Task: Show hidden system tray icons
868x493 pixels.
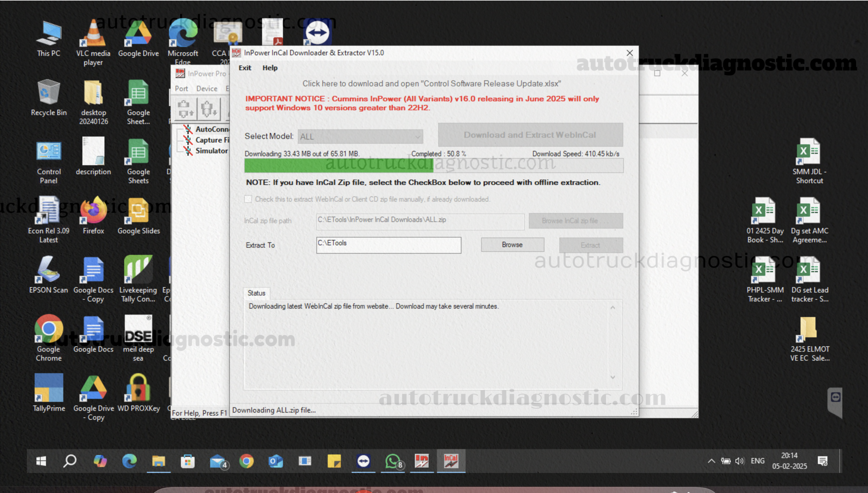Action: pyautogui.click(x=711, y=461)
